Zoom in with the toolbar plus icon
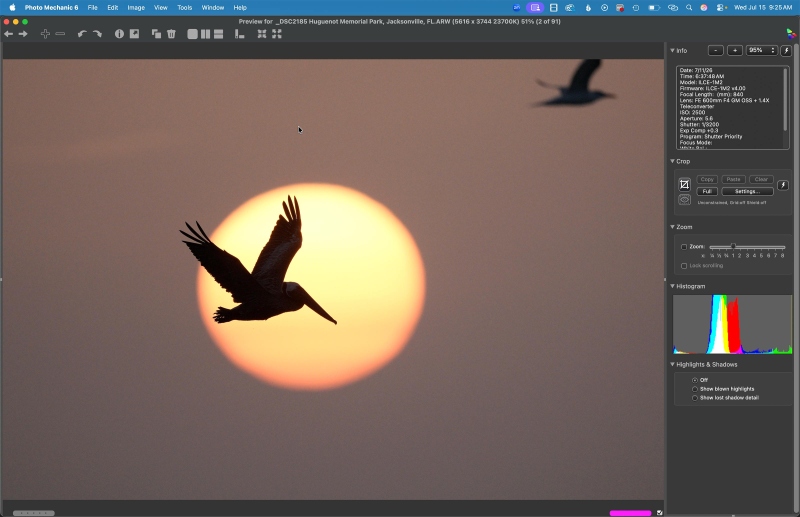Screen dimensions: 800x517 (x=45, y=34)
